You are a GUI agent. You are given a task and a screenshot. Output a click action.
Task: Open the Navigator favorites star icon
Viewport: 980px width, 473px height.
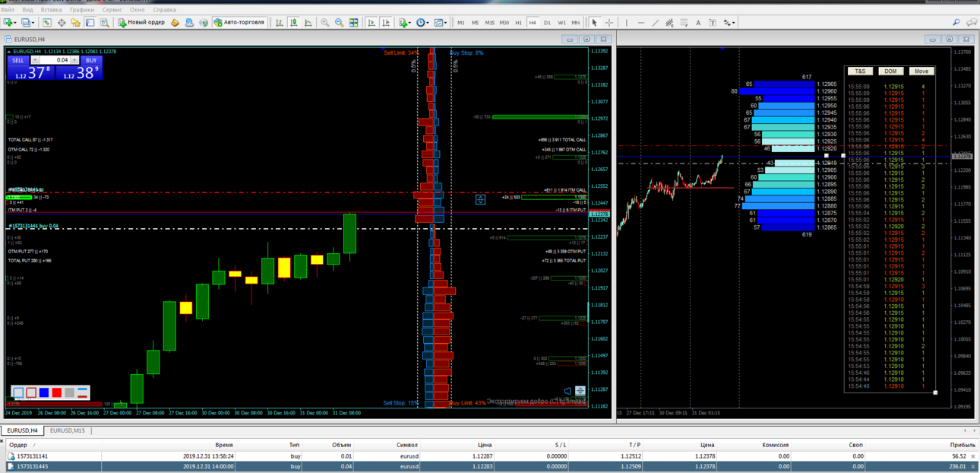pyautogui.click(x=76, y=23)
